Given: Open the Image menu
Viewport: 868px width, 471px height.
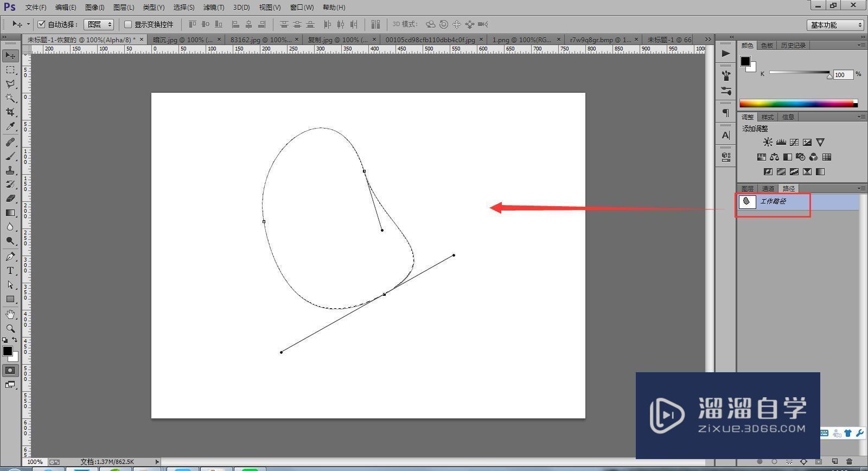Looking at the screenshot, I should pyautogui.click(x=94, y=7).
